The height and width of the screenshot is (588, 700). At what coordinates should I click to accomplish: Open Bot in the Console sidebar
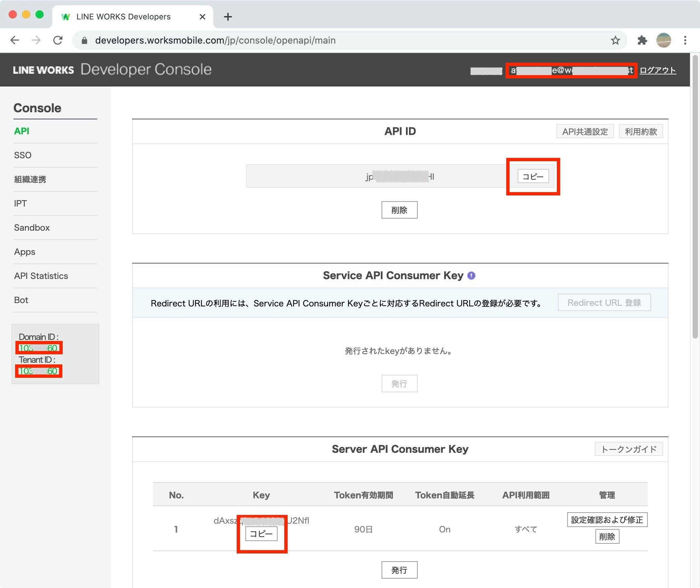coord(21,300)
